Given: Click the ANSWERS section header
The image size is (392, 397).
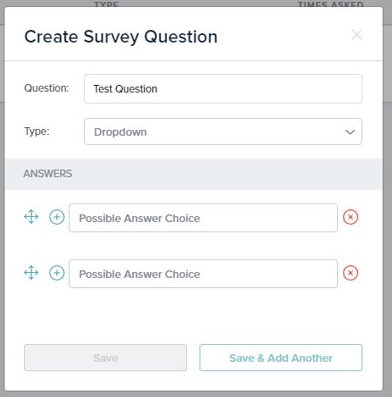Looking at the screenshot, I should 48,174.
